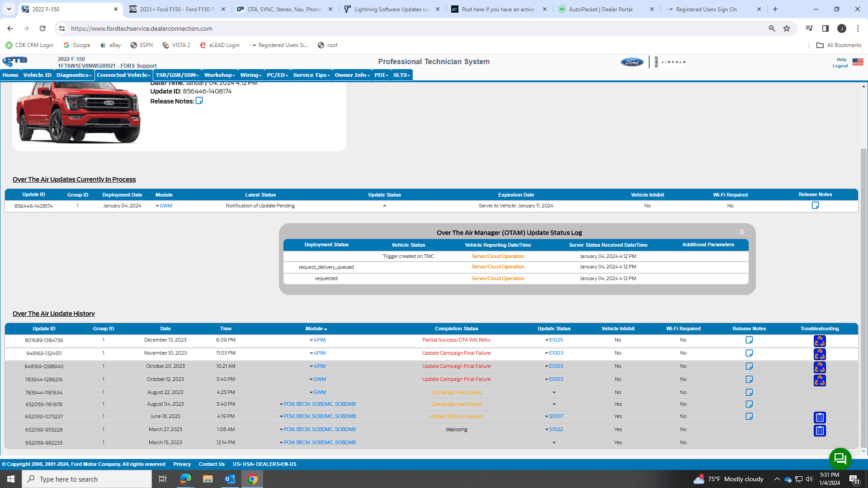Expand the GWM module dropdown
This screenshot has width=868, height=488.
(x=158, y=206)
